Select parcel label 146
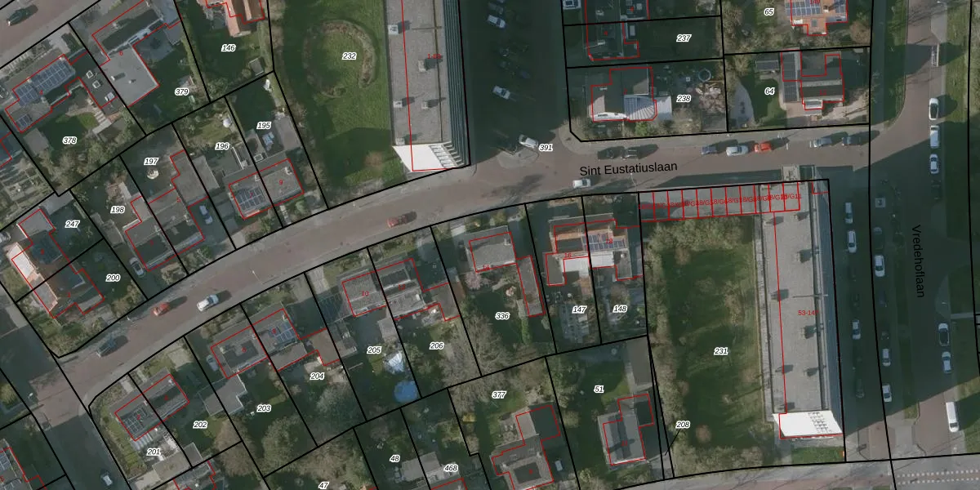 (229, 48)
